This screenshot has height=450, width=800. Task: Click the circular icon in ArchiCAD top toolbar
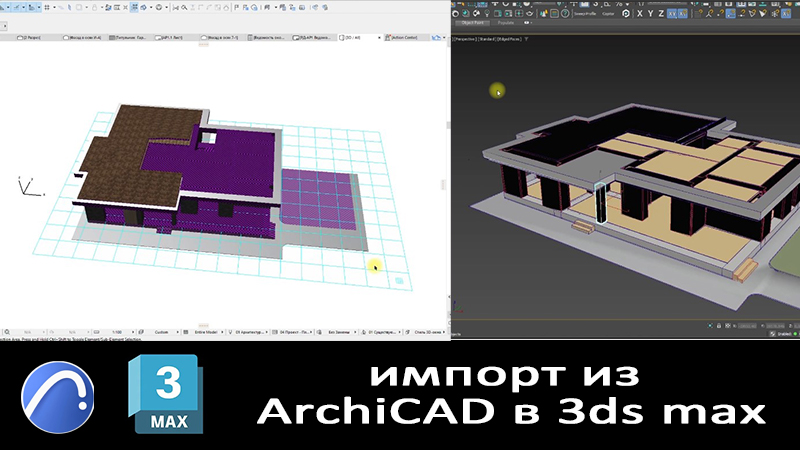point(159,8)
